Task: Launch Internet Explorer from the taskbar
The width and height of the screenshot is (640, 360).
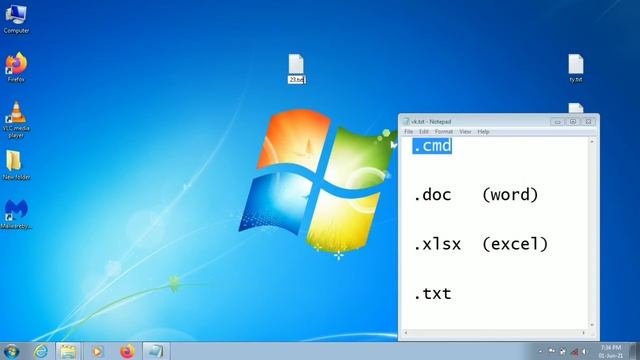Action: (41, 351)
